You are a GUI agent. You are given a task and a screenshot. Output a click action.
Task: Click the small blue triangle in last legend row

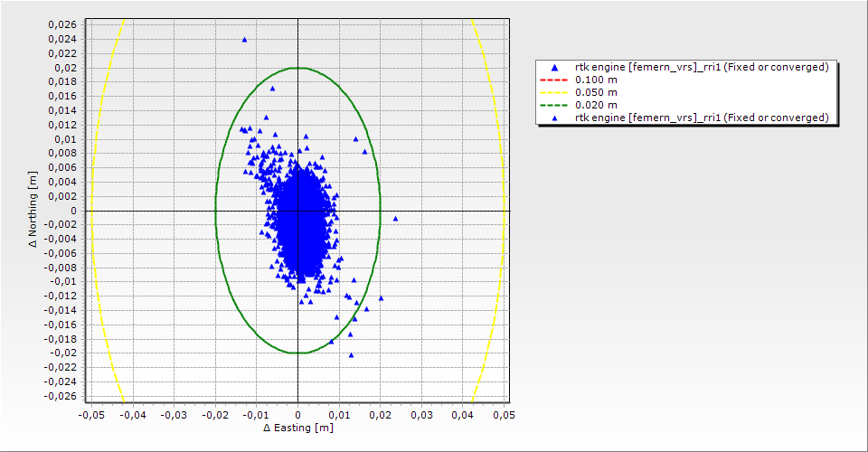[554, 118]
